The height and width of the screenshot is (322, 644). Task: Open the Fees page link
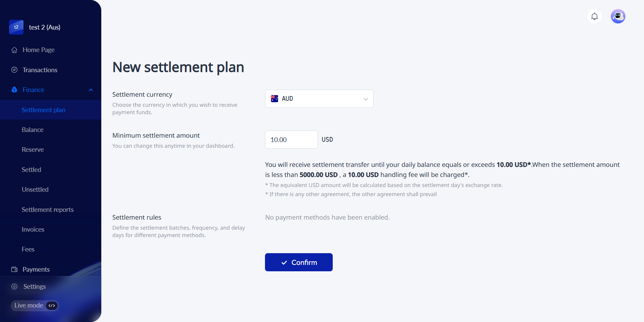[x=28, y=249]
